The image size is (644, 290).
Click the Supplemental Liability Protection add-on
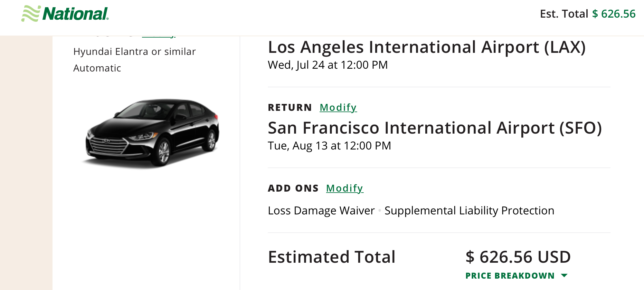tap(469, 211)
